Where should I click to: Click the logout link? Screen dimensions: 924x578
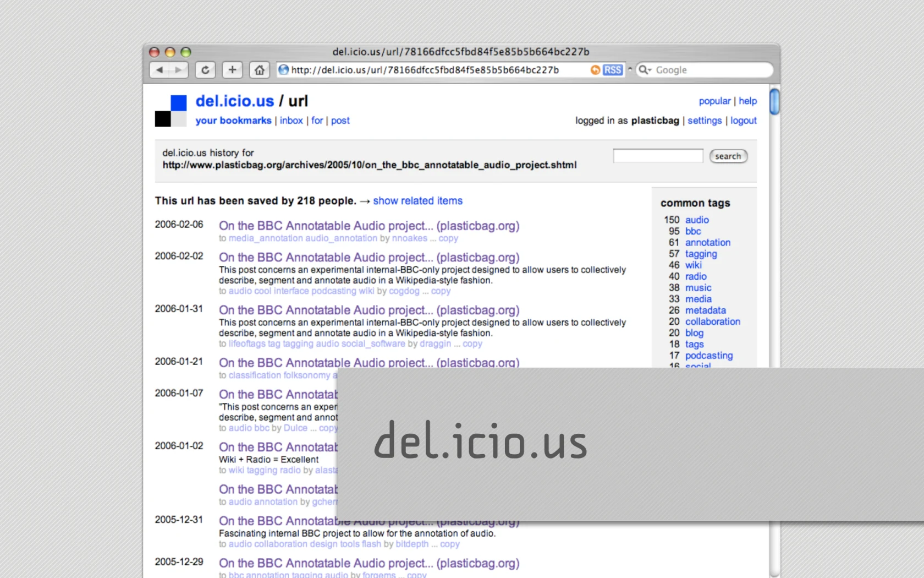tap(744, 121)
